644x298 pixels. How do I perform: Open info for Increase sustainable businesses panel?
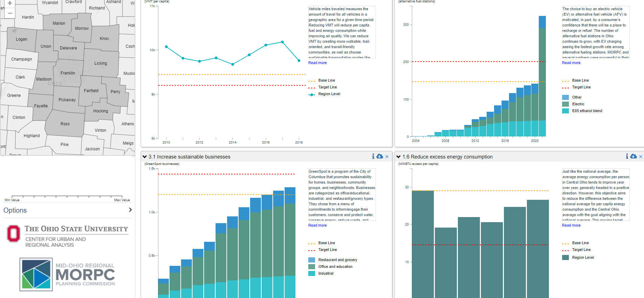[x=373, y=156]
